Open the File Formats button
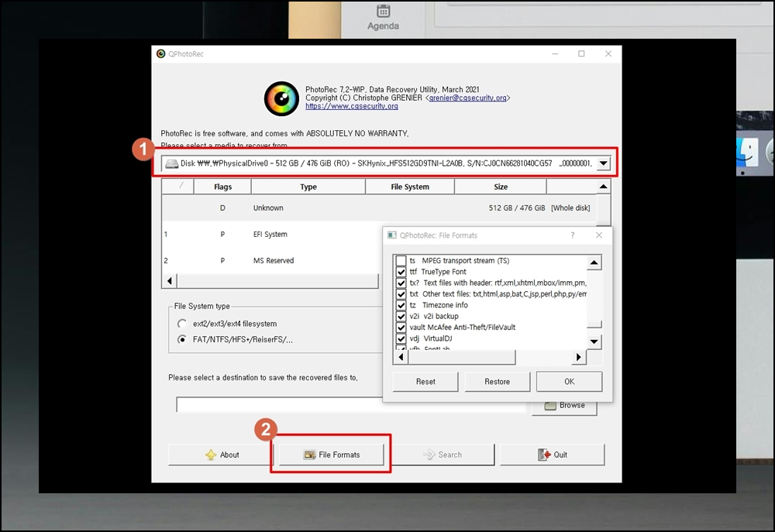 pos(331,455)
